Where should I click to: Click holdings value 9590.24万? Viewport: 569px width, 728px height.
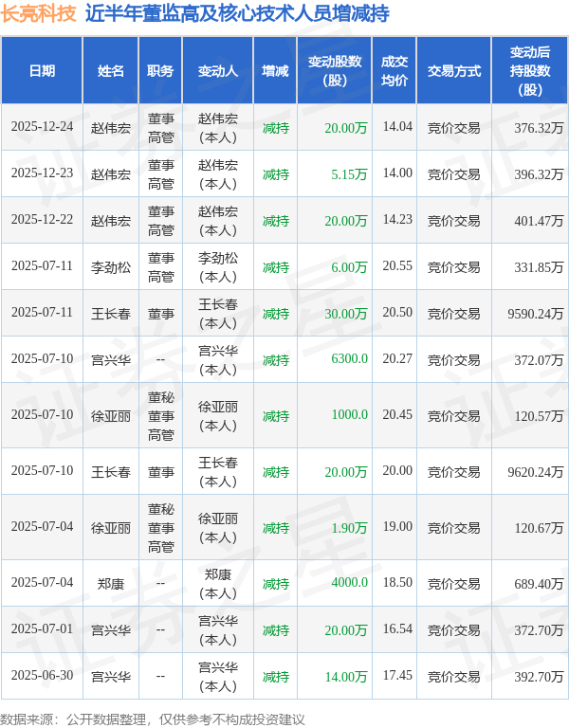536,314
